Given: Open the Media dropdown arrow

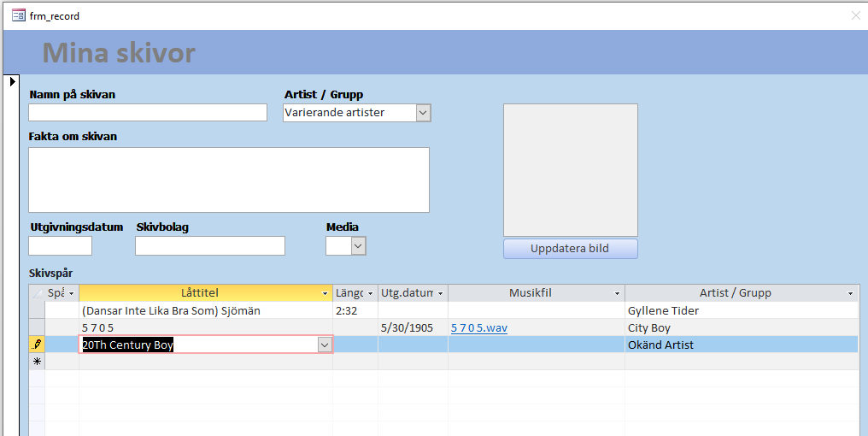Looking at the screenshot, I should pos(359,245).
